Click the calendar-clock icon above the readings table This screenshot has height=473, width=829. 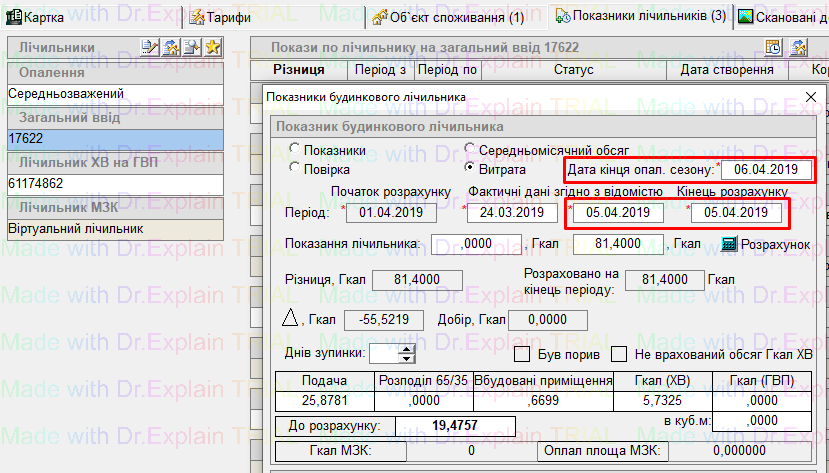click(774, 48)
